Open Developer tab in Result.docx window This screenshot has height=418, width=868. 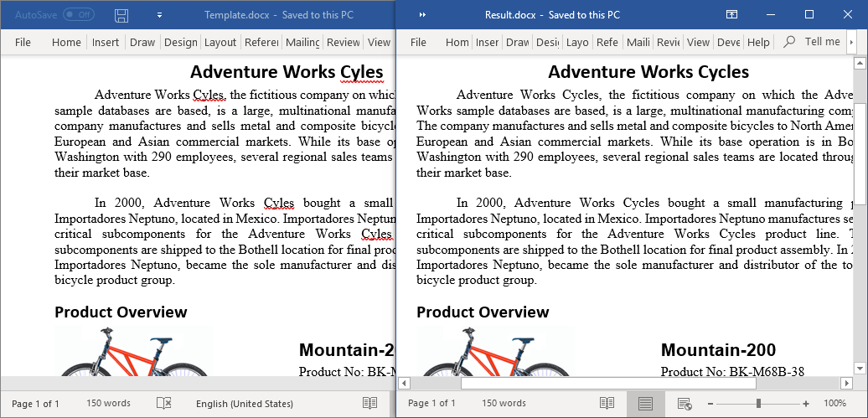click(728, 42)
